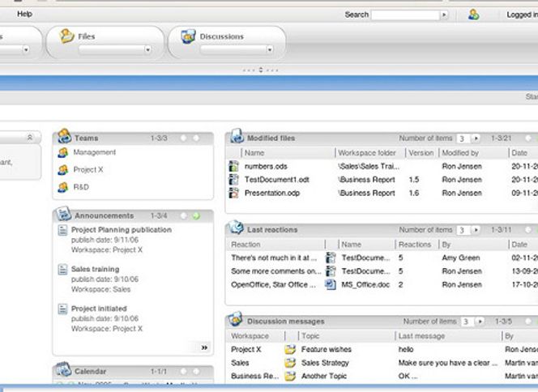Click file icon for MS_Office.doc
The image size is (538, 392).
click(x=331, y=284)
